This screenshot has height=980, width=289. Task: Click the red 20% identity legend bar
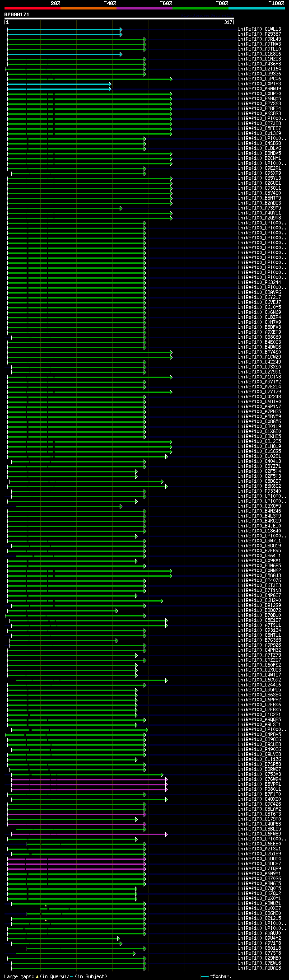click(x=32, y=8)
